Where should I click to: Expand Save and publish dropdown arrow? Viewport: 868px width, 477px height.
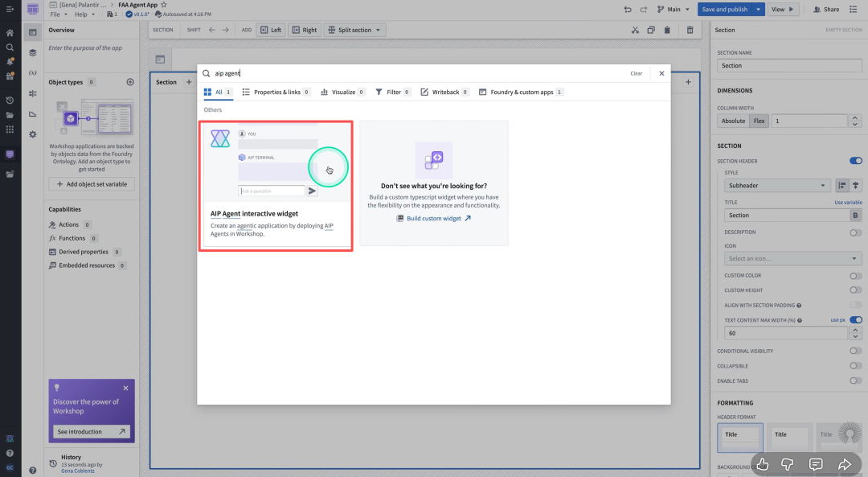(x=759, y=10)
